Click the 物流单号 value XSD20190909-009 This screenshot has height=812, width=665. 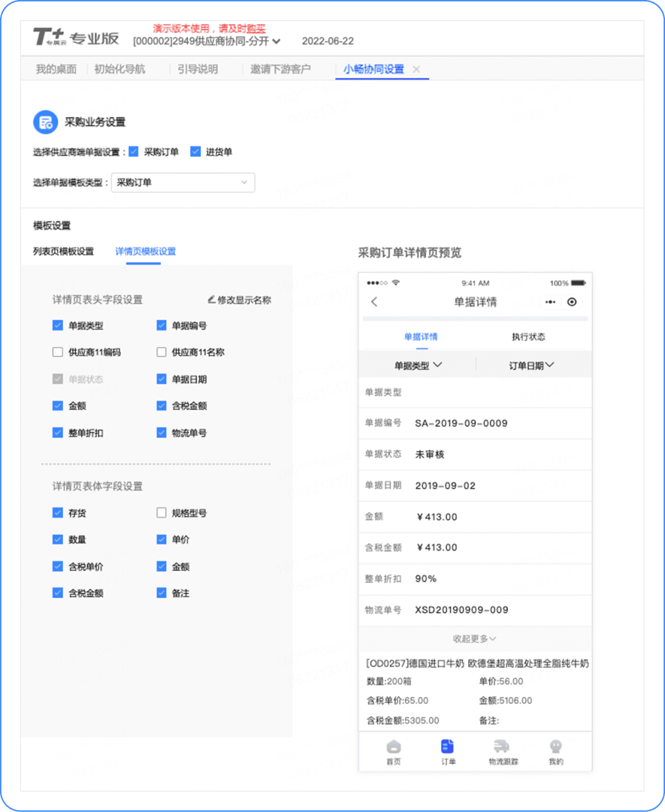462,609
